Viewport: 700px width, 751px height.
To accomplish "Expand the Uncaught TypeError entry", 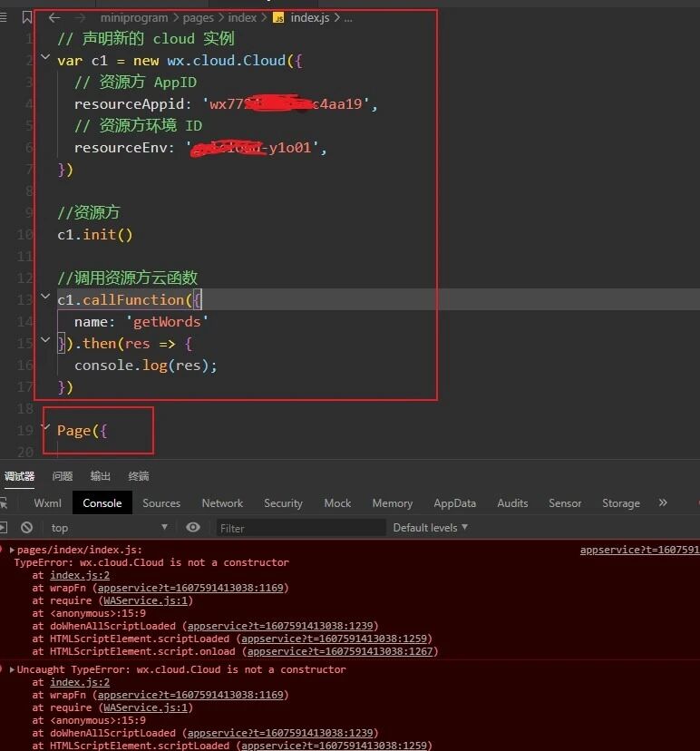I will coord(12,669).
